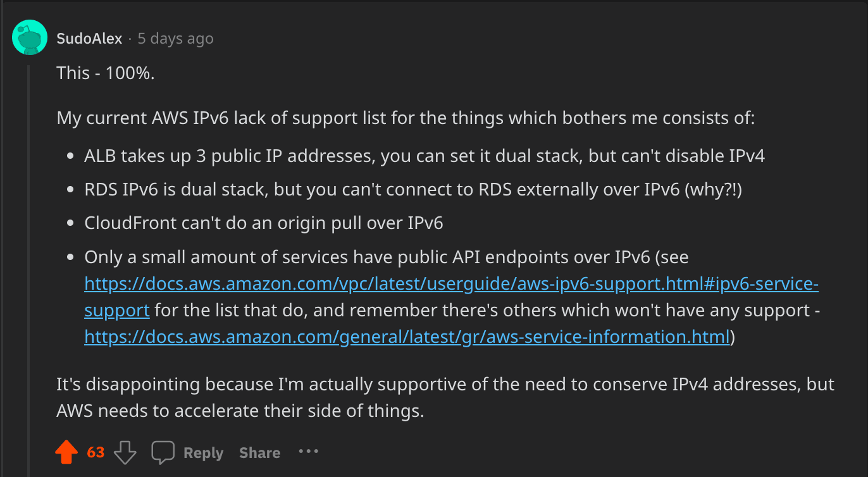
Task: Click the ALB public IP addresses bullet point
Action: [425, 156]
